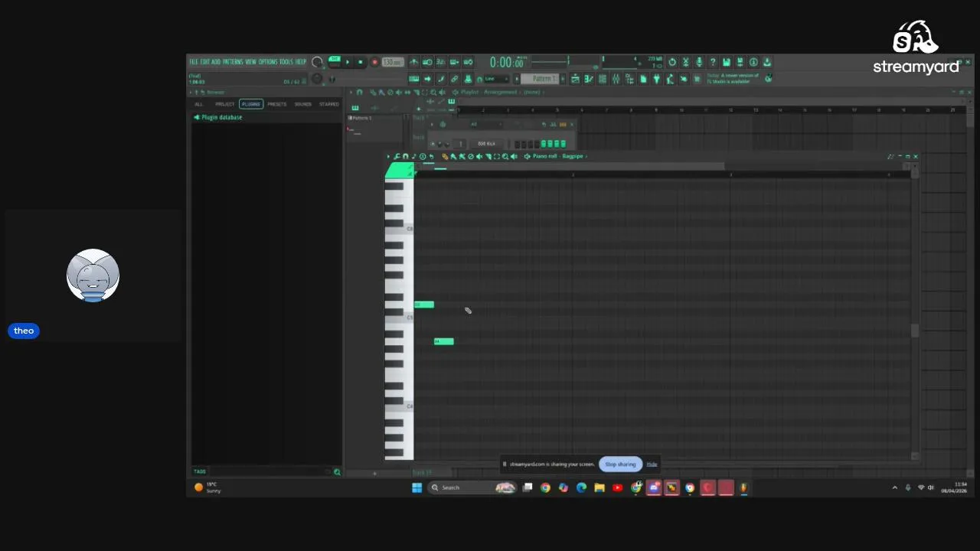Viewport: 980px width, 551px height.
Task: Open the piano roll options menu arrow
Action: (388, 156)
